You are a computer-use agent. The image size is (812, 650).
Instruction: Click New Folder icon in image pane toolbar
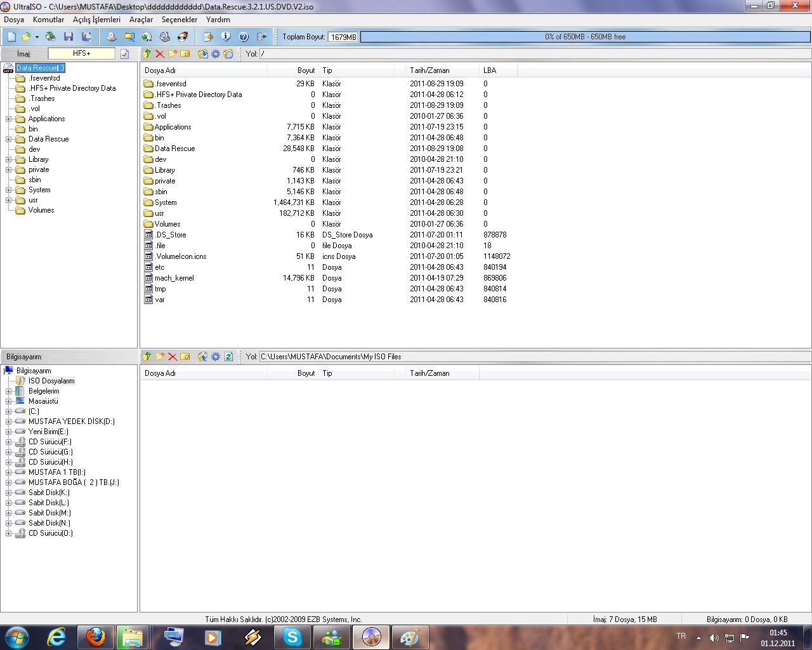173,54
